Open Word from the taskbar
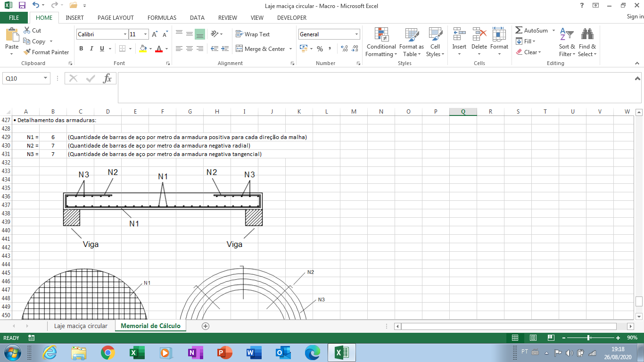Viewport: 644px width, 362px height. (253, 353)
